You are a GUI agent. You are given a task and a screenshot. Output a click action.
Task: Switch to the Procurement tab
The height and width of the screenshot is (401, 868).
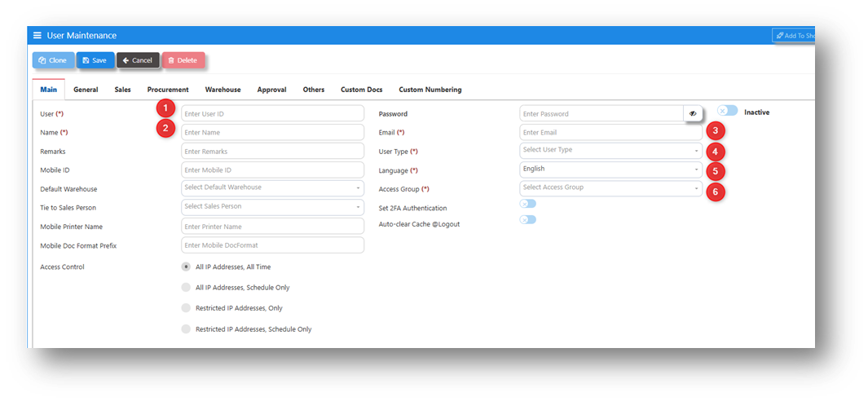(168, 89)
